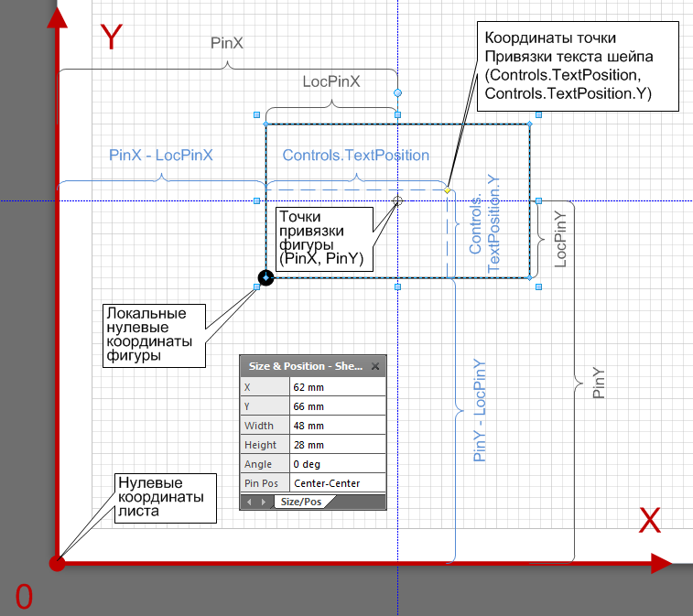
Task: Click the Y value field showing 66 mm
Action: tap(337, 406)
